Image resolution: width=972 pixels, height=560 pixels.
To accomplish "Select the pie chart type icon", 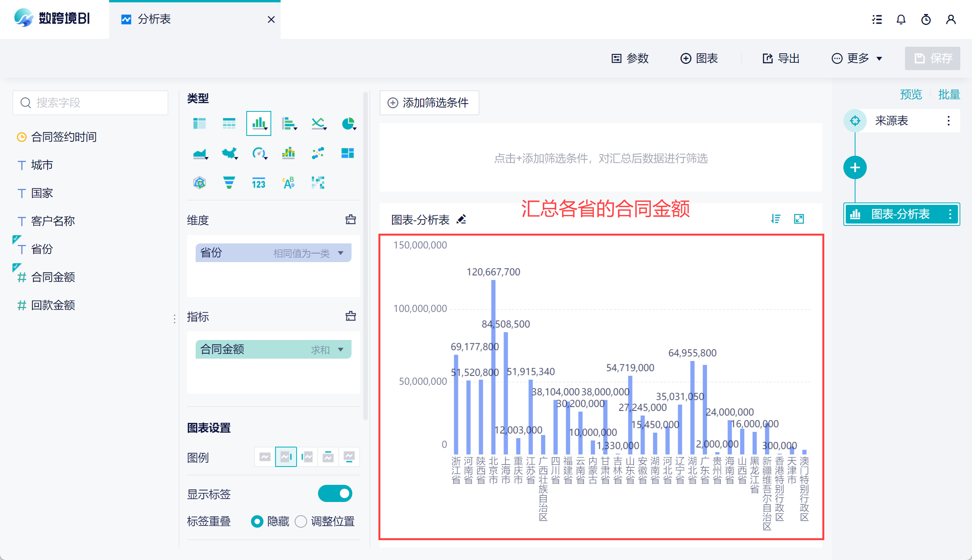I will (x=348, y=124).
